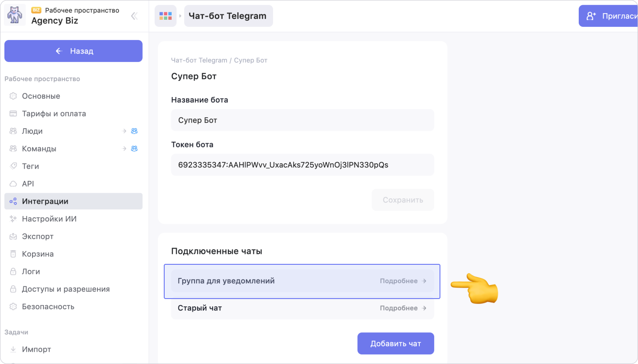Open details for Группа для уведомлений
The width and height of the screenshot is (638, 364).
click(403, 281)
